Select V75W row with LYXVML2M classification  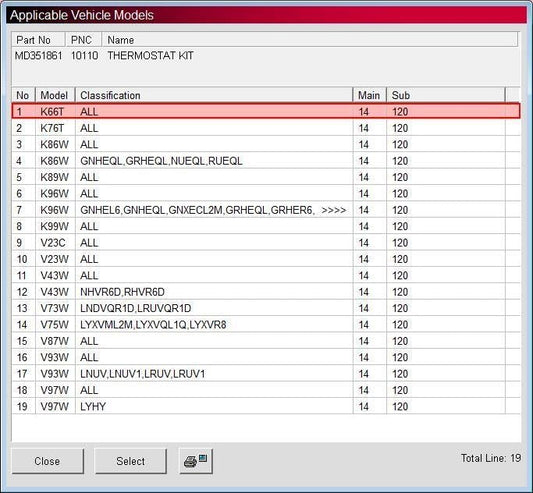(266, 325)
